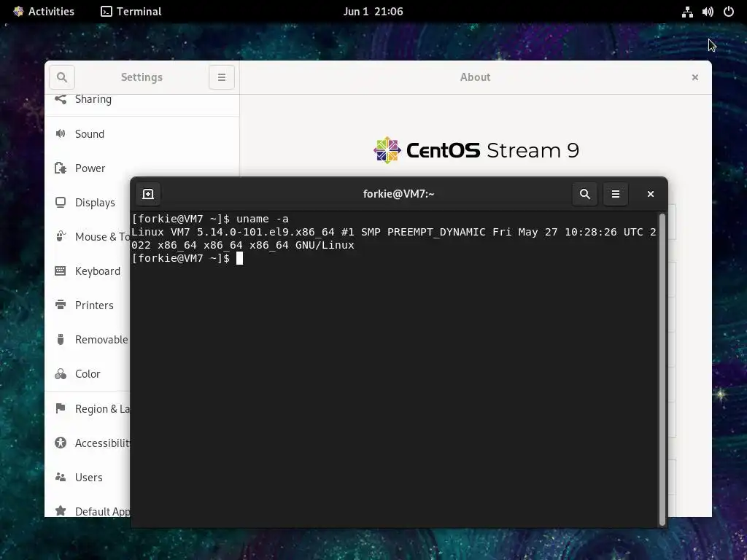Click the Default Applications star icon
The image size is (747, 560).
point(61,511)
